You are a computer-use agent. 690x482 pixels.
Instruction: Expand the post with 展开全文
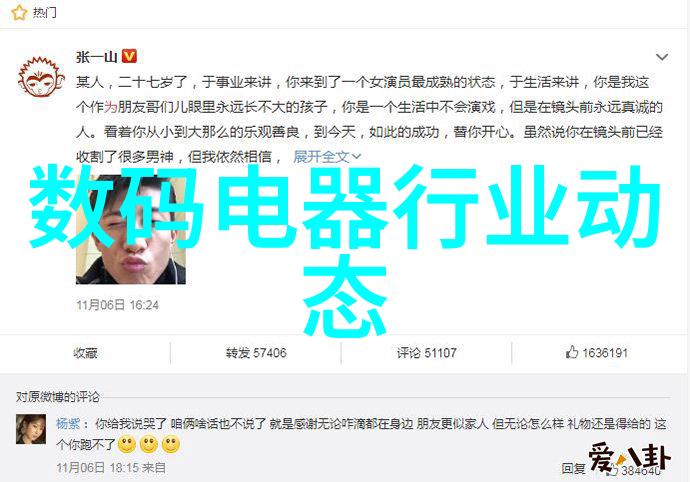[x=321, y=156]
